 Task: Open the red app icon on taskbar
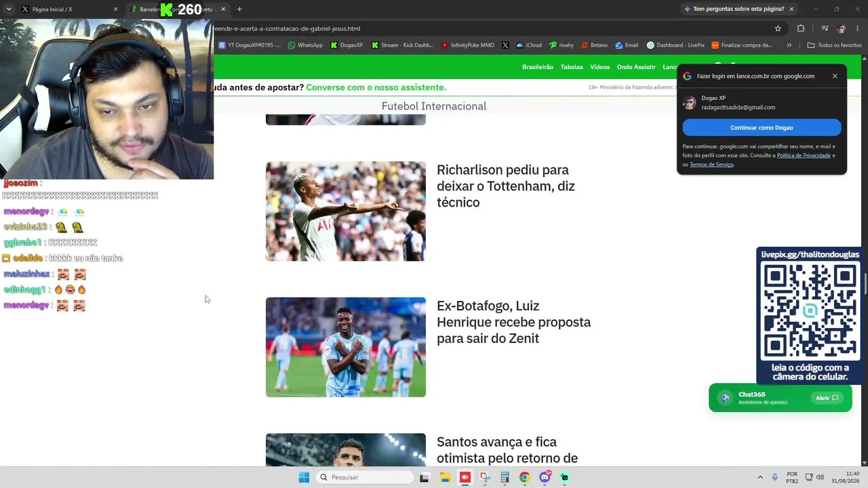tap(465, 477)
